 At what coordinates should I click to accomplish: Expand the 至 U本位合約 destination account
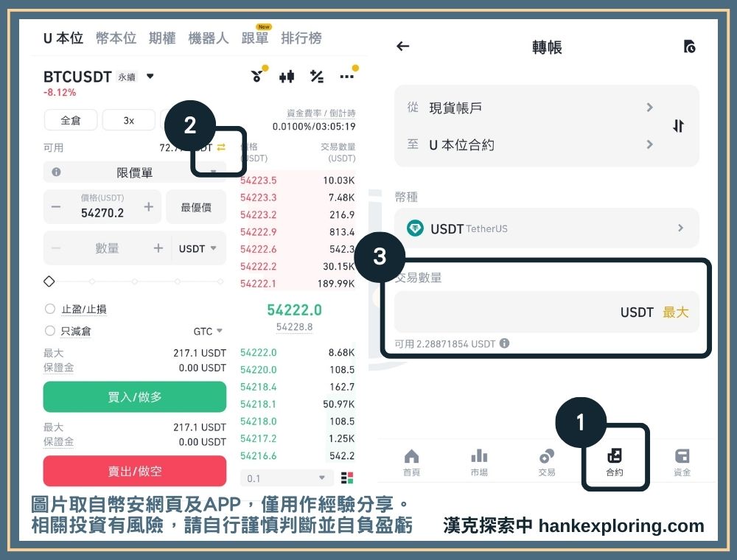pos(531,144)
